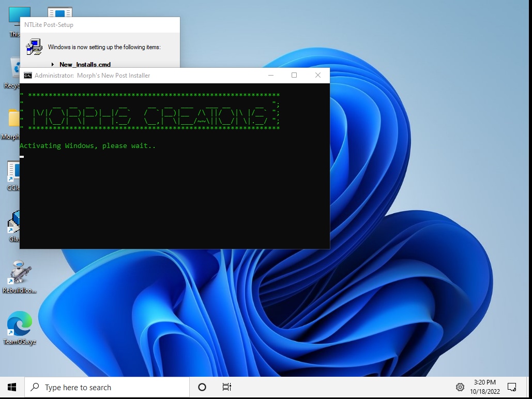532x399 pixels.
Task: Click the Control Panel icon behind NTLite window
Action: tap(60, 12)
